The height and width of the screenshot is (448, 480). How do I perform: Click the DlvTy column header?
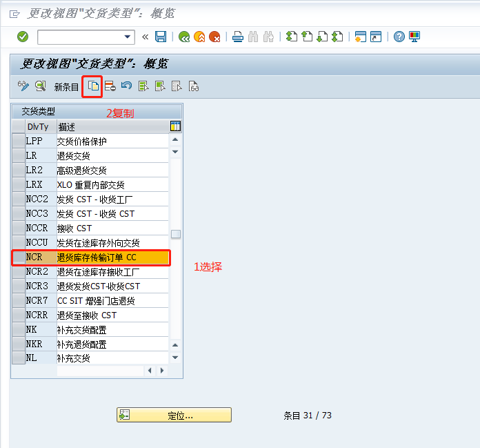[x=41, y=126]
